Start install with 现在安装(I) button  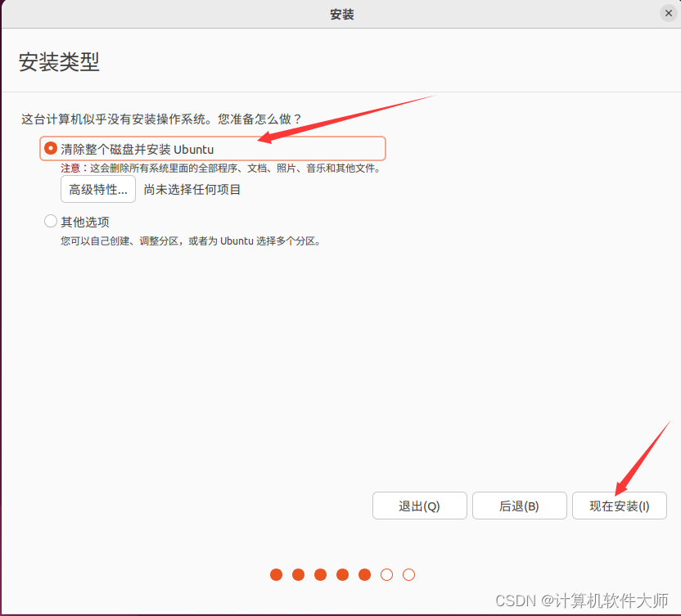[x=620, y=506]
